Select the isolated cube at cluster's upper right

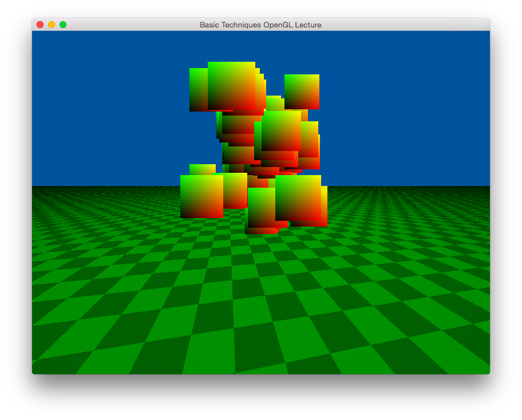pyautogui.click(x=302, y=92)
